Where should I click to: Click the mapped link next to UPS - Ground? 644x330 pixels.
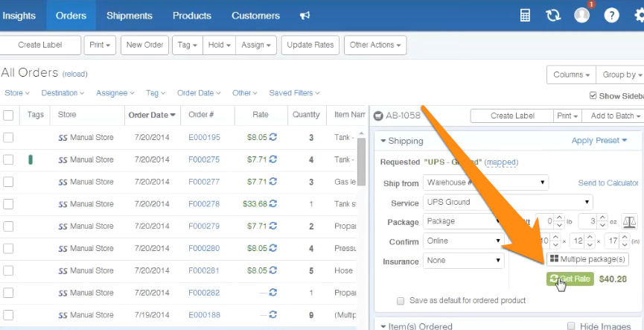tap(501, 162)
